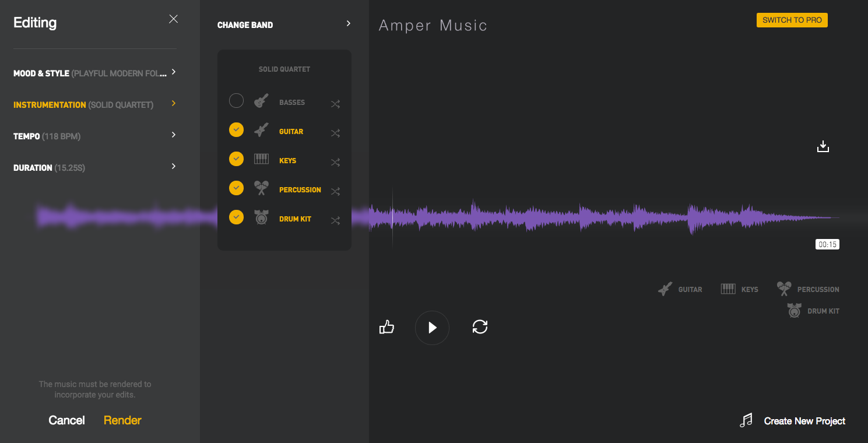
Task: Download the track with the download icon
Action: (x=823, y=146)
